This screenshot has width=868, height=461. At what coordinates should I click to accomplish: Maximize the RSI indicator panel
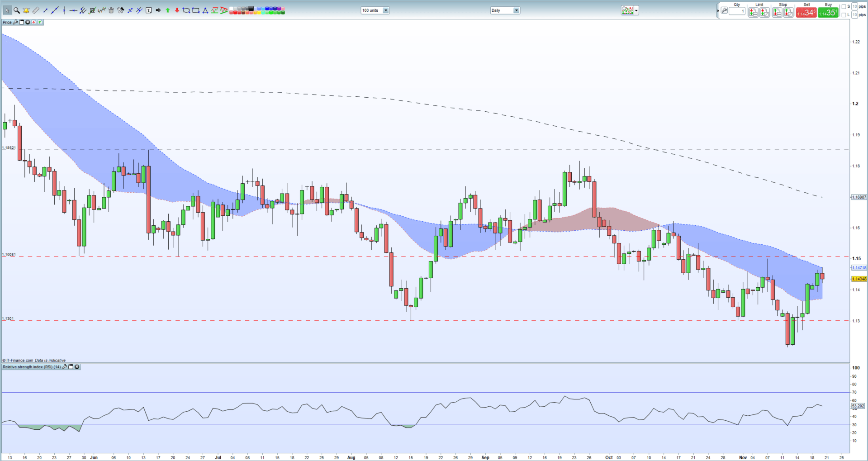(71, 367)
